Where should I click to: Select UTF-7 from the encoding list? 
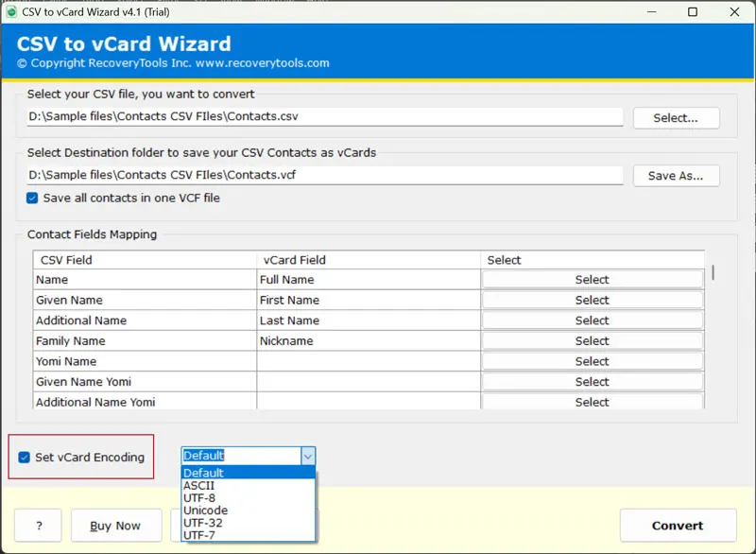(x=199, y=535)
